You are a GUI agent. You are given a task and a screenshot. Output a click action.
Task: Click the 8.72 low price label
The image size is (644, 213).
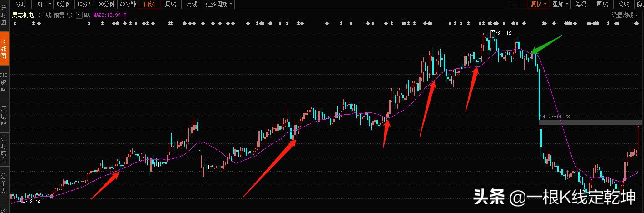point(34,201)
